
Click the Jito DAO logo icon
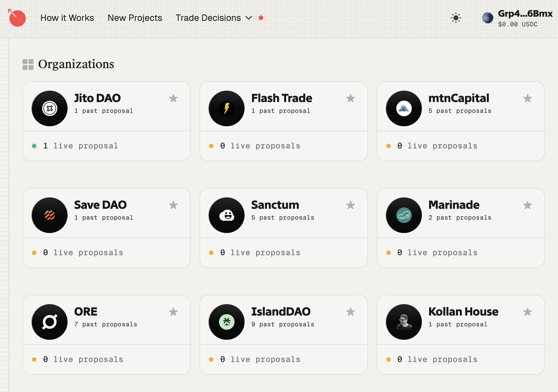pos(49,108)
